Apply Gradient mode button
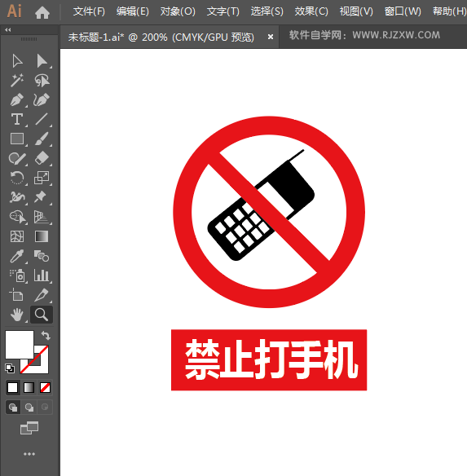The image size is (467, 476). click(x=29, y=388)
